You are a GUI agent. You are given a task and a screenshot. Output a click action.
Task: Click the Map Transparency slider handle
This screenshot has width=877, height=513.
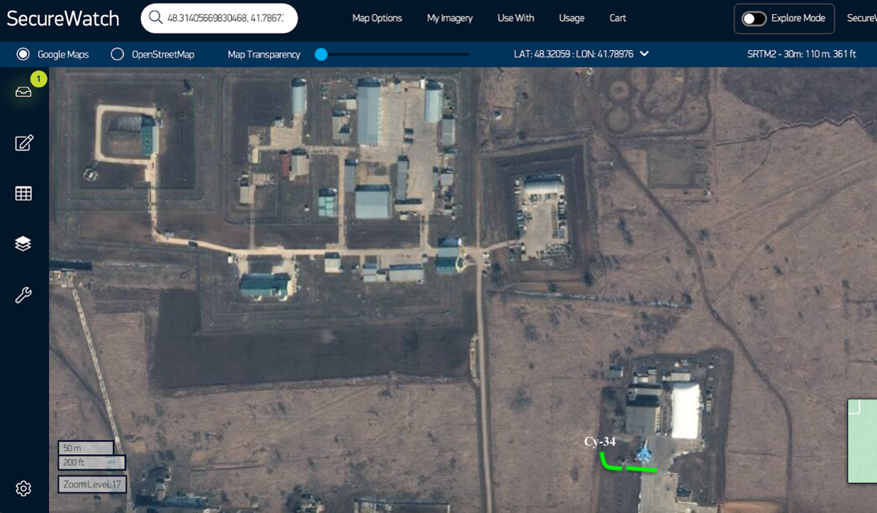tap(321, 54)
